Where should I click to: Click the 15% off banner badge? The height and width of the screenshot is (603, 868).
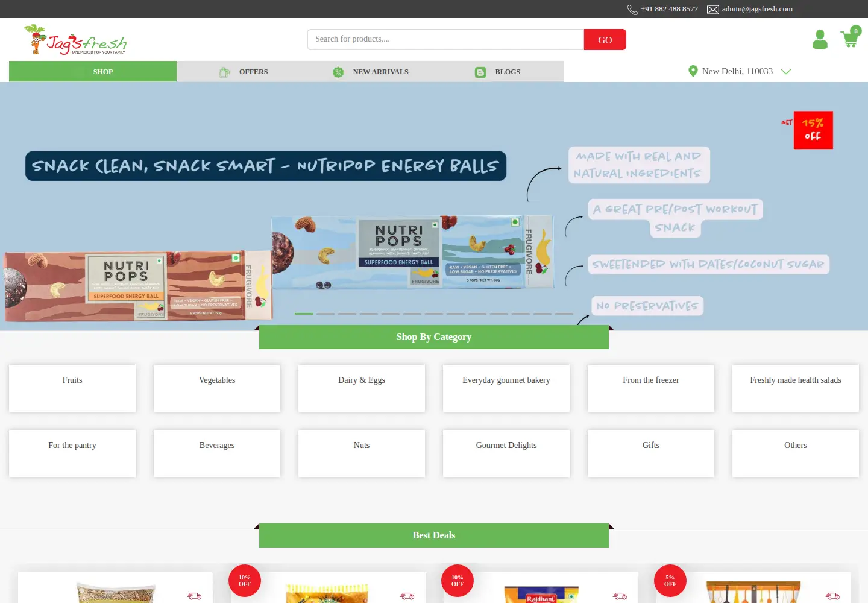pos(813,130)
